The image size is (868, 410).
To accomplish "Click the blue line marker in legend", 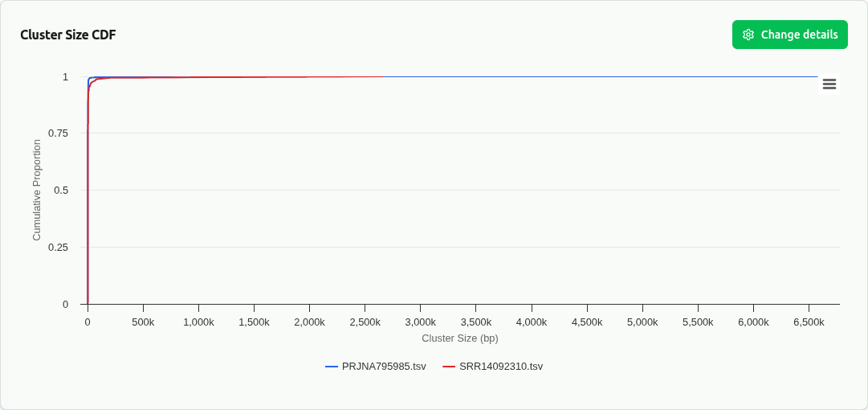I will point(332,367).
